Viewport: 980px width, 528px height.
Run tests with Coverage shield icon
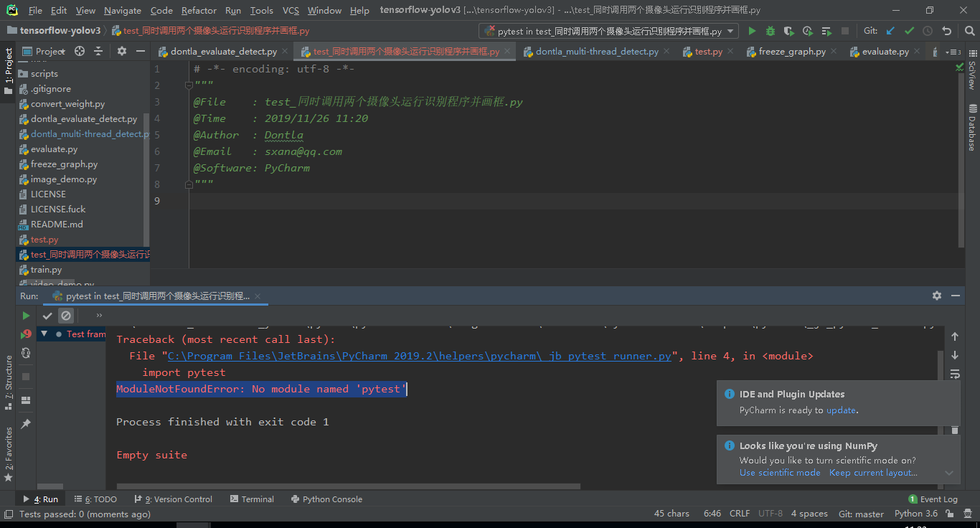(787, 31)
